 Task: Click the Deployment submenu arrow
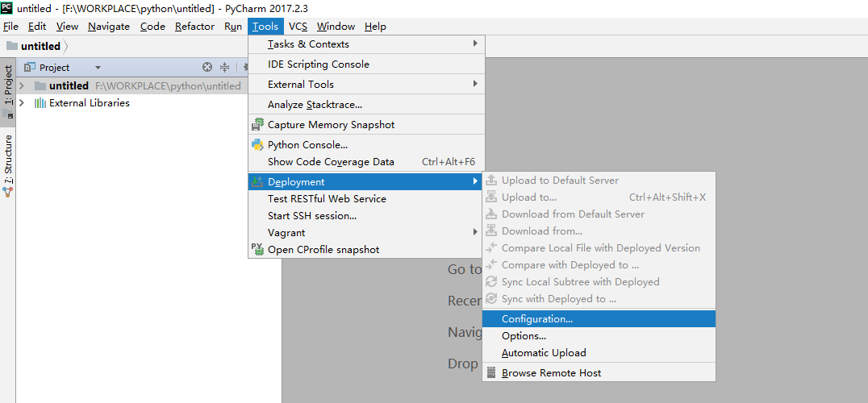[x=475, y=181]
